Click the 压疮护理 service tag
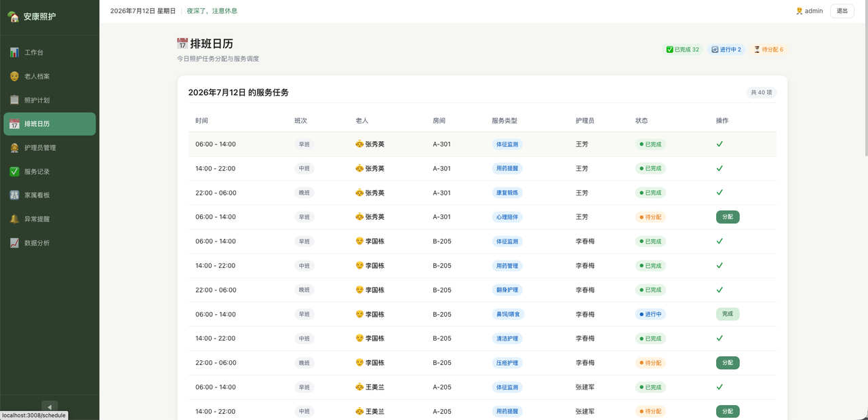Screen dimensions: 868x420 [507, 363]
